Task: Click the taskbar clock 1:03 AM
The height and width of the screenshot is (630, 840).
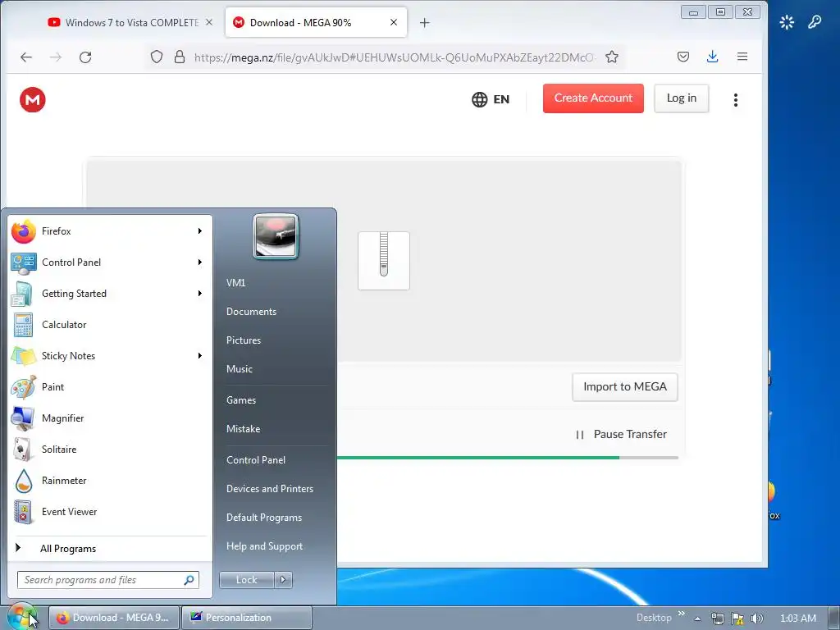Action: [x=797, y=619]
